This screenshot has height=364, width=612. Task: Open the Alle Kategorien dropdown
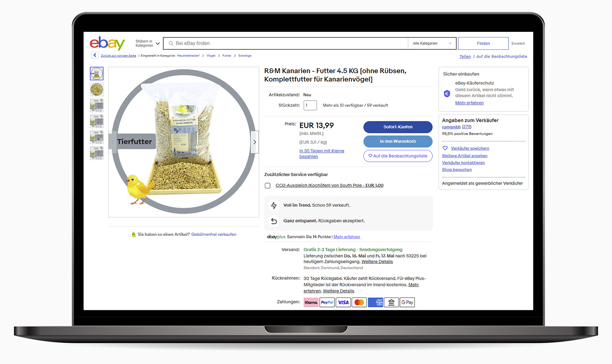pos(432,43)
